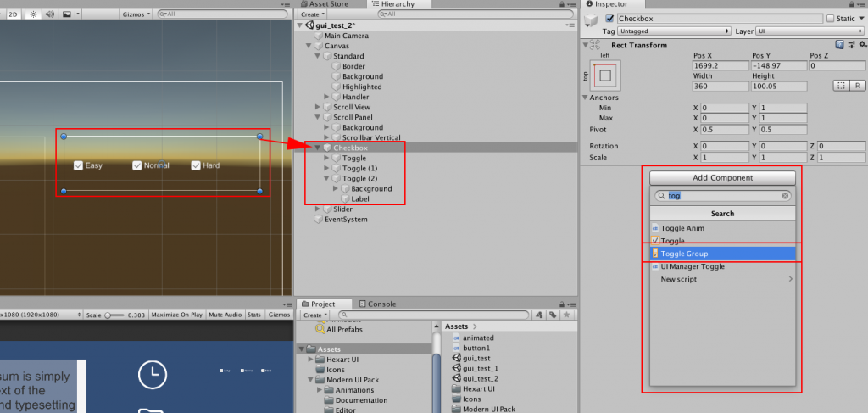Toggle scene lighting sun icon
This screenshot has height=413, width=868.
(32, 14)
